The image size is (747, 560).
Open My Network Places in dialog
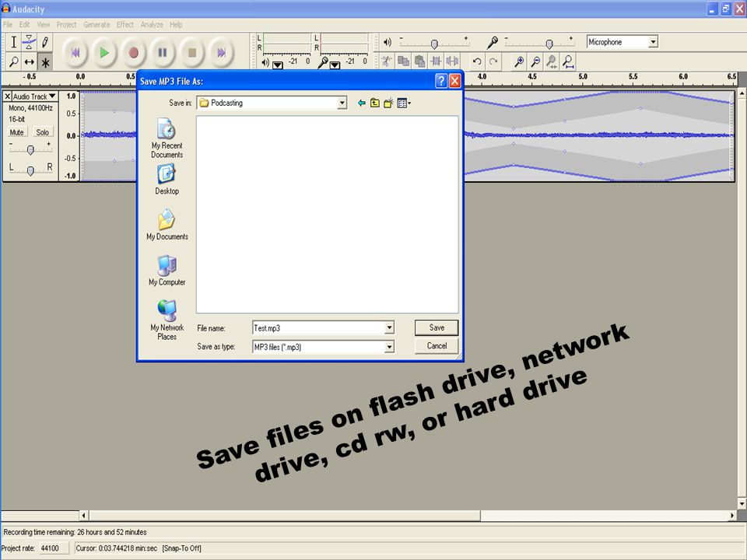167,320
